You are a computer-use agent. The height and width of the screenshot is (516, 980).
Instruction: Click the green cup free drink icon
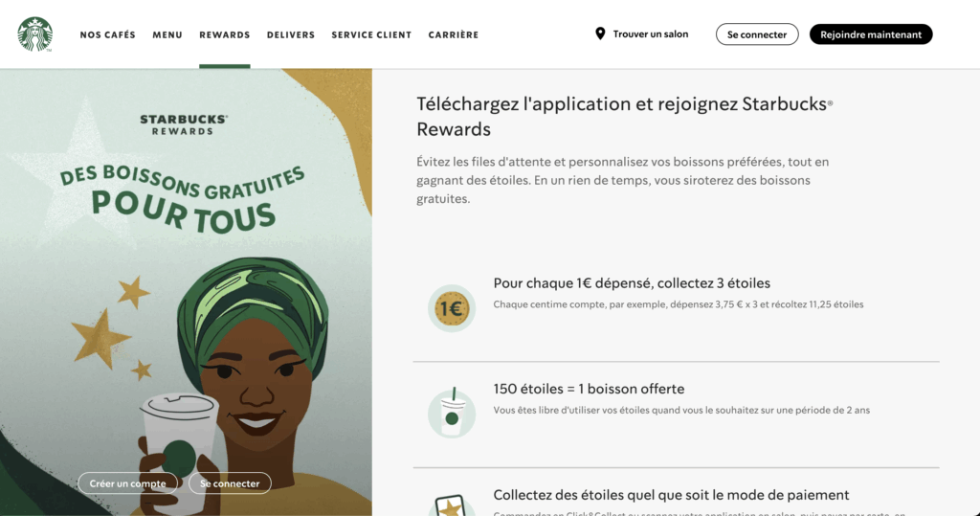[x=452, y=413]
